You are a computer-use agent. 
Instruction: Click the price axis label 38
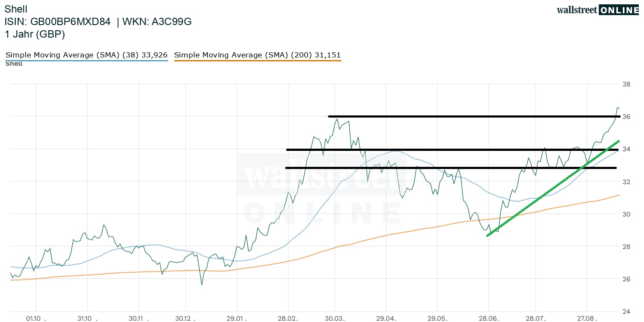click(626, 84)
